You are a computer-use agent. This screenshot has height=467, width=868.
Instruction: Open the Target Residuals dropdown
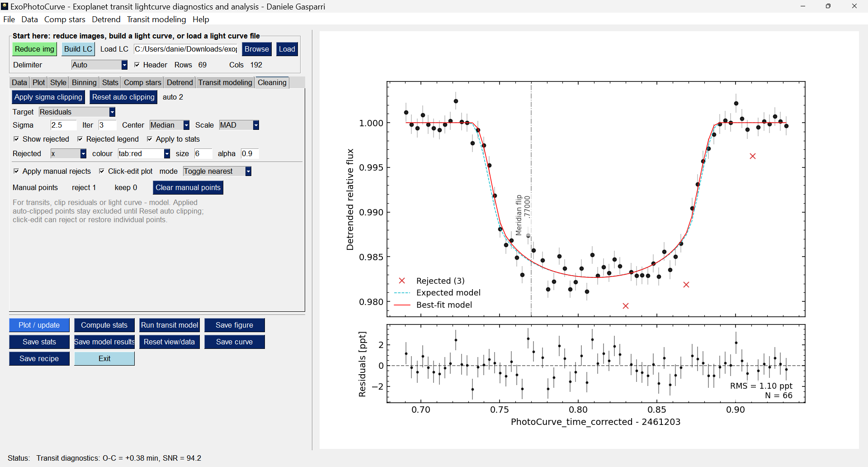coord(77,112)
